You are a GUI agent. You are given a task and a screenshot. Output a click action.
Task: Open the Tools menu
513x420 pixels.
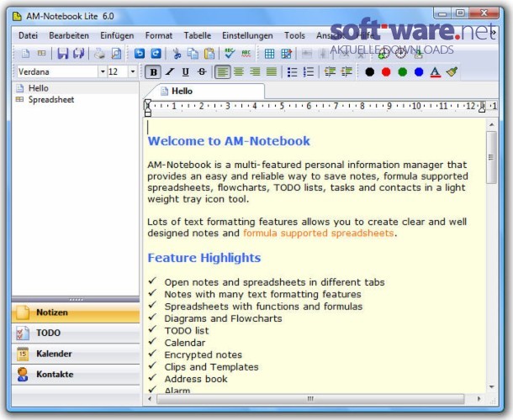point(294,35)
